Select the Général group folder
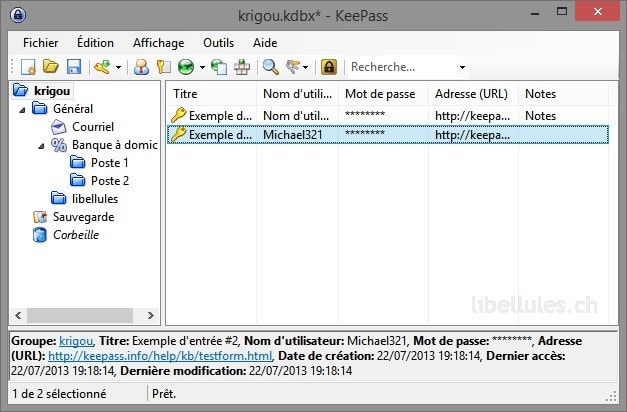 coord(73,109)
